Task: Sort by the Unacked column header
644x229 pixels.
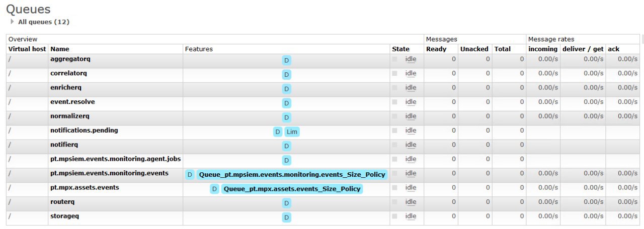Action: (x=474, y=49)
